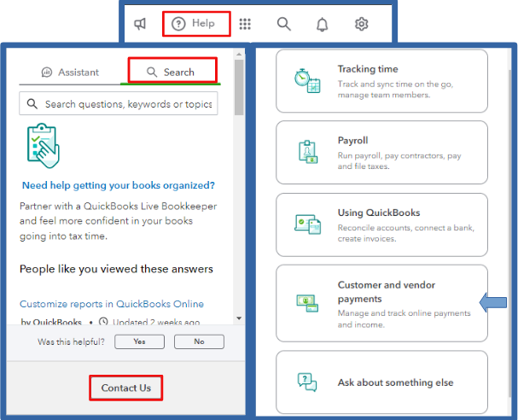Open the notifications bell icon
This screenshot has width=518, height=420.
(323, 24)
